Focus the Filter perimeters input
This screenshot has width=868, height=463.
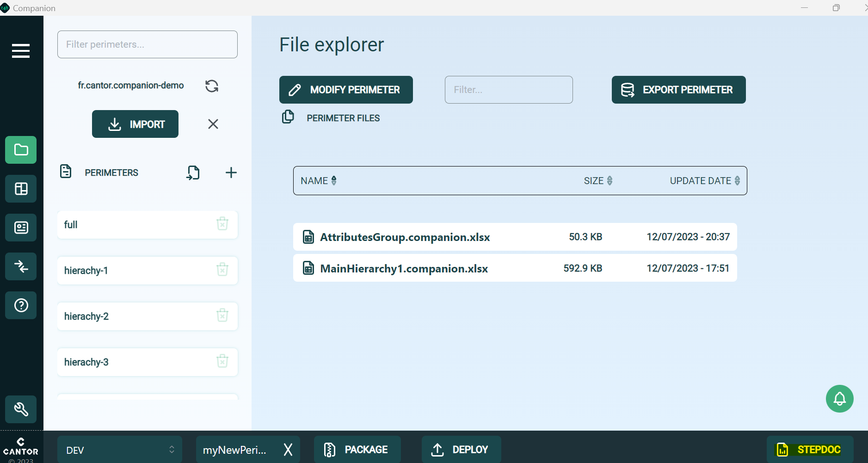click(148, 44)
